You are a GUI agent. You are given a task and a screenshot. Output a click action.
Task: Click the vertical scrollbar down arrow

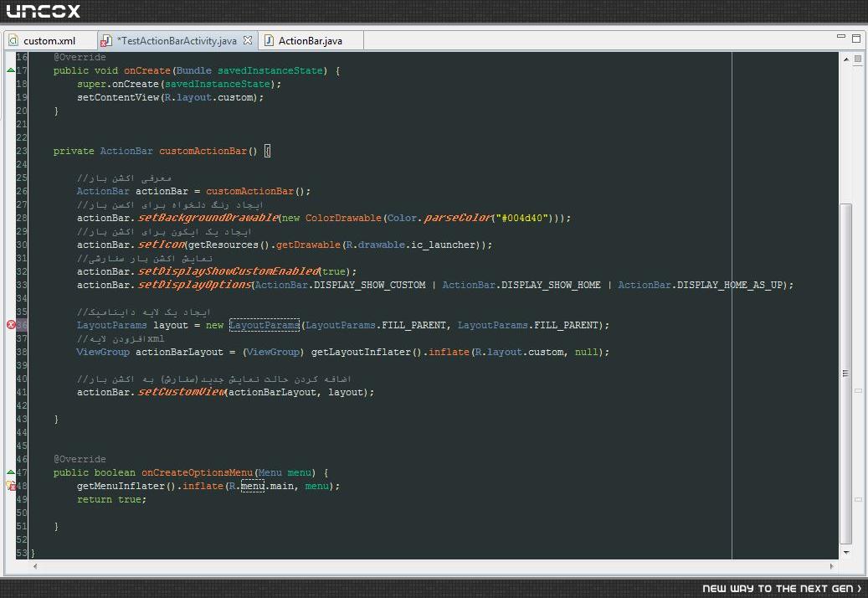(846, 553)
